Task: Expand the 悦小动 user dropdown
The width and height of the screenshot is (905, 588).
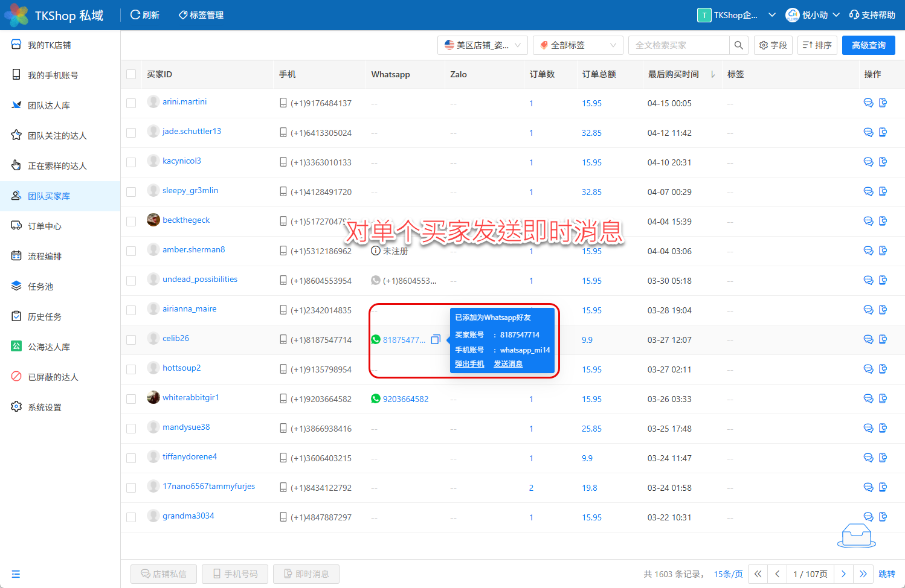Action: (813, 15)
